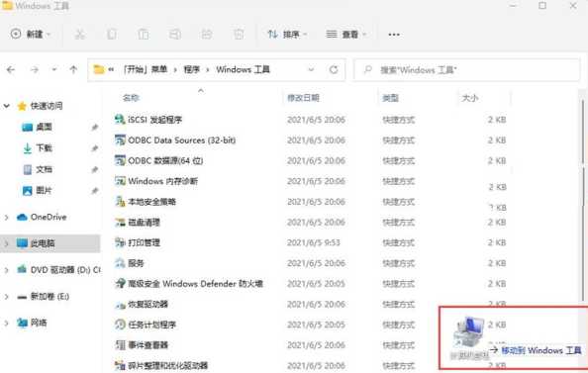Expand the OneDrive tree node

point(6,217)
